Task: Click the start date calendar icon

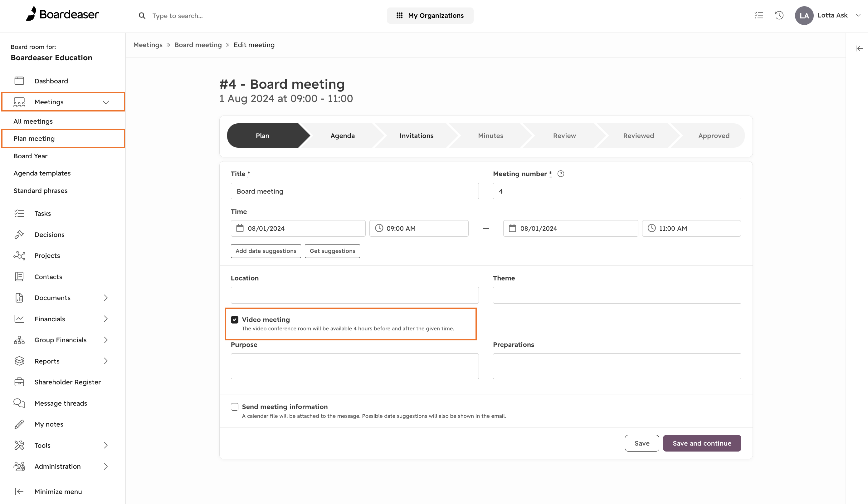Action: pos(240,228)
